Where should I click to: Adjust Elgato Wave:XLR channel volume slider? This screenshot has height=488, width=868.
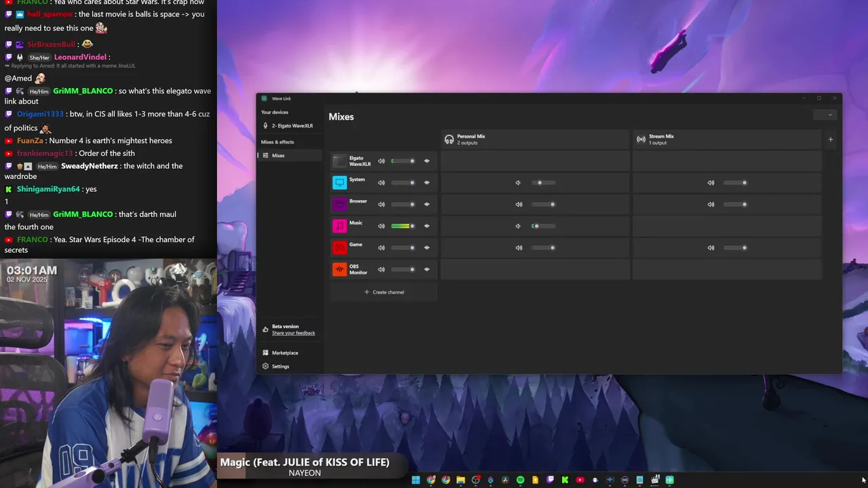403,161
